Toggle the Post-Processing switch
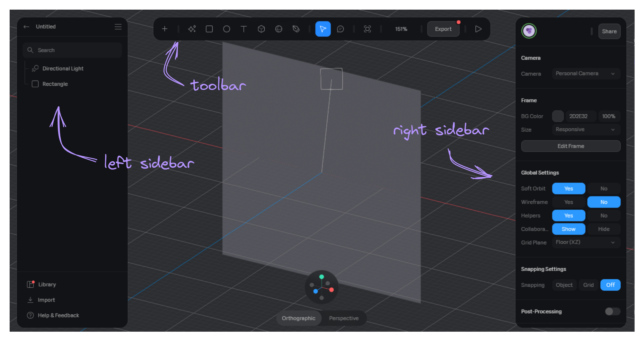Screen dimensions: 644x341 click(613, 311)
